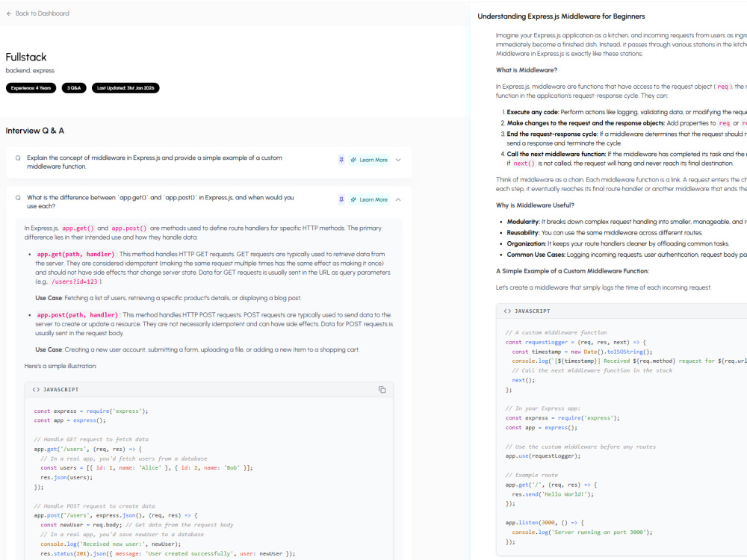Click the code brackets icon in the right panel code header

coord(507,311)
